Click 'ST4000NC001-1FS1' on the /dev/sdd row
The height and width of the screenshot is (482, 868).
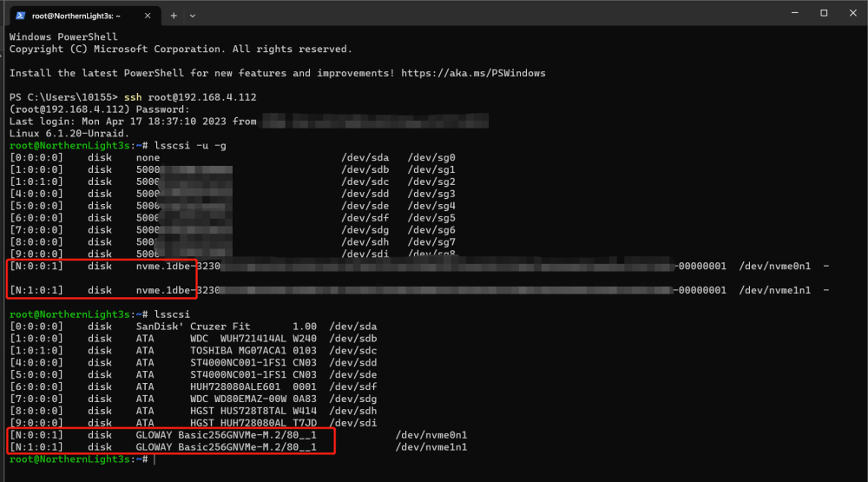(x=238, y=363)
